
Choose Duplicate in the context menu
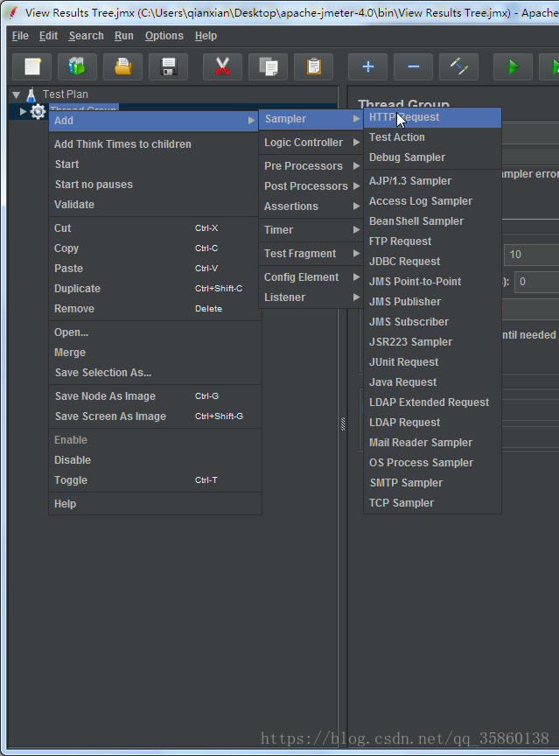(155, 289)
